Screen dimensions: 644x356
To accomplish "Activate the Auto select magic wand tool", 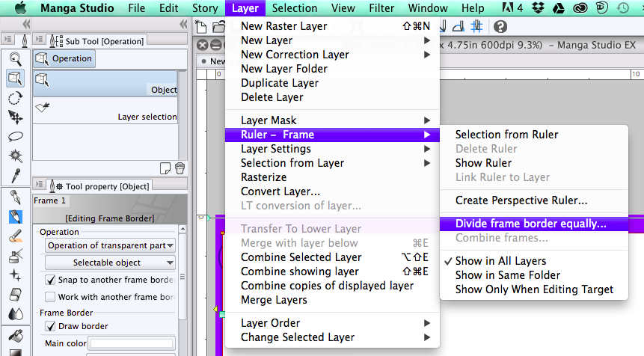I will tap(15, 156).
